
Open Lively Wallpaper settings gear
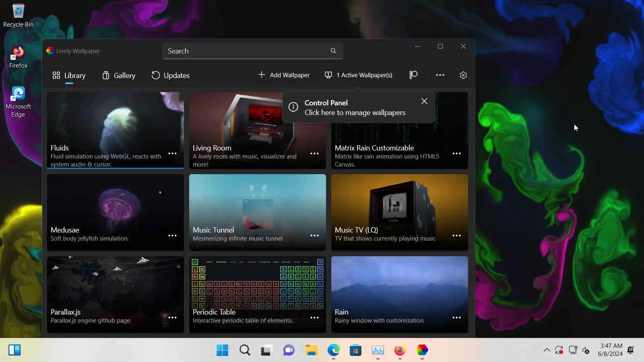point(463,75)
